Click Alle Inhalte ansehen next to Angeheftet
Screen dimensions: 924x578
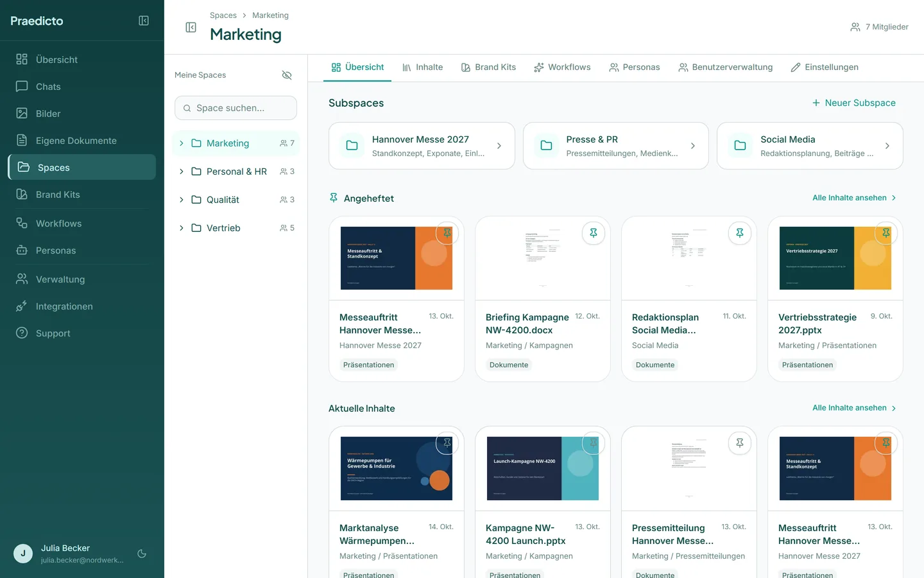pos(854,198)
